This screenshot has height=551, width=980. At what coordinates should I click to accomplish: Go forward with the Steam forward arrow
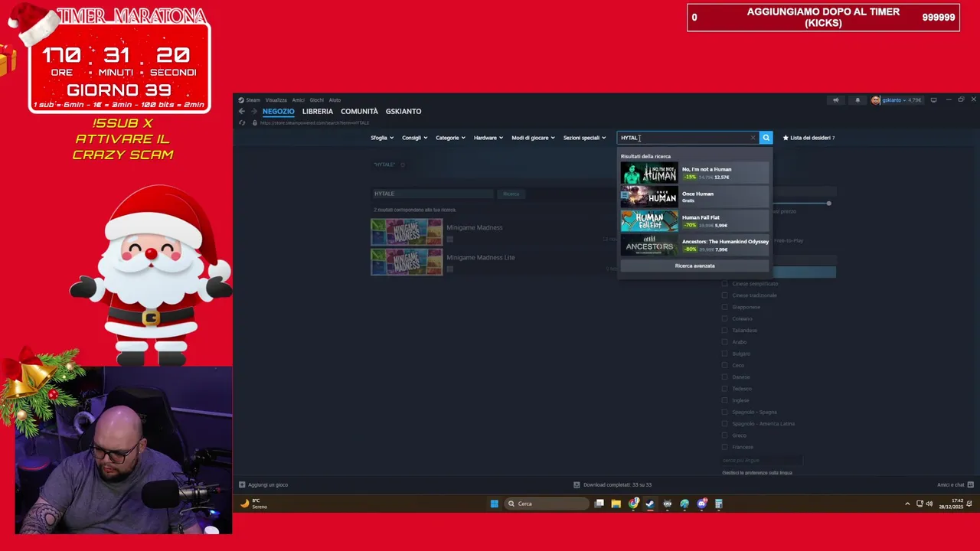coord(254,112)
